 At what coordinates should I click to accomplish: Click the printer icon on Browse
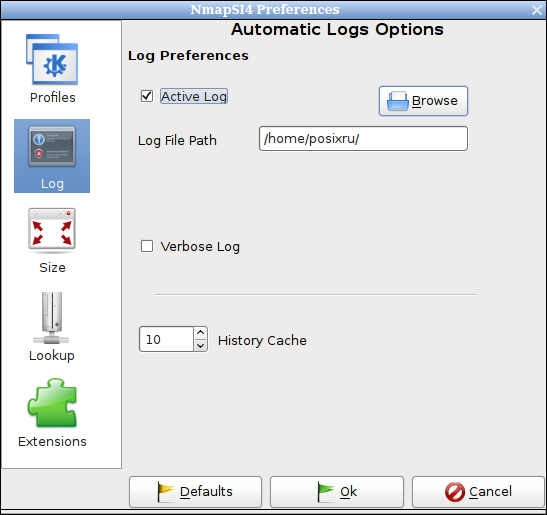click(x=397, y=101)
